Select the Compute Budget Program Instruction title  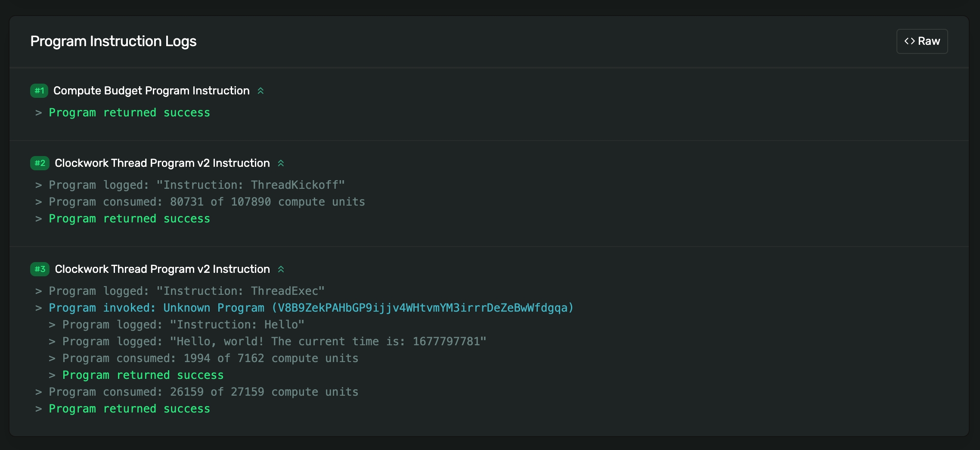pyautogui.click(x=151, y=91)
